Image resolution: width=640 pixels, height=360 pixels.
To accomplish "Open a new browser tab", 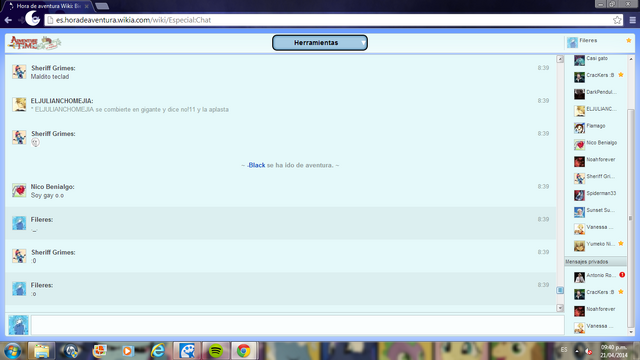I will 102,6.
